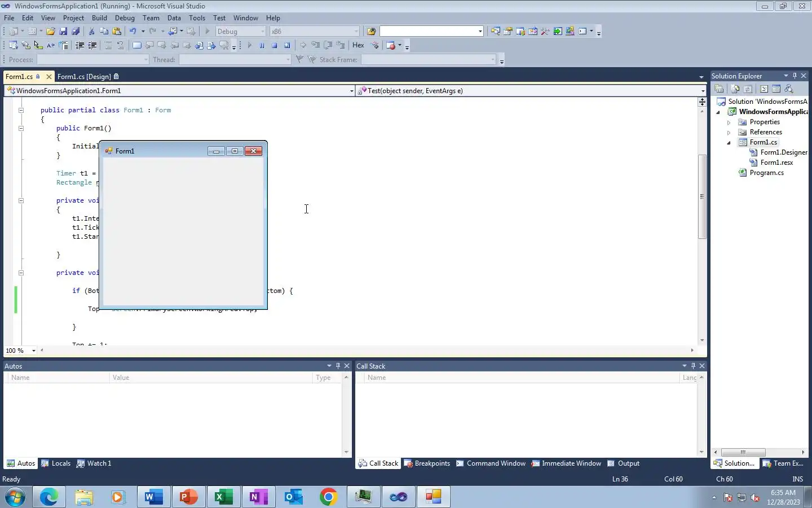The height and width of the screenshot is (508, 812).
Task: Toggle bookmark on current line
Action: click(x=136, y=45)
